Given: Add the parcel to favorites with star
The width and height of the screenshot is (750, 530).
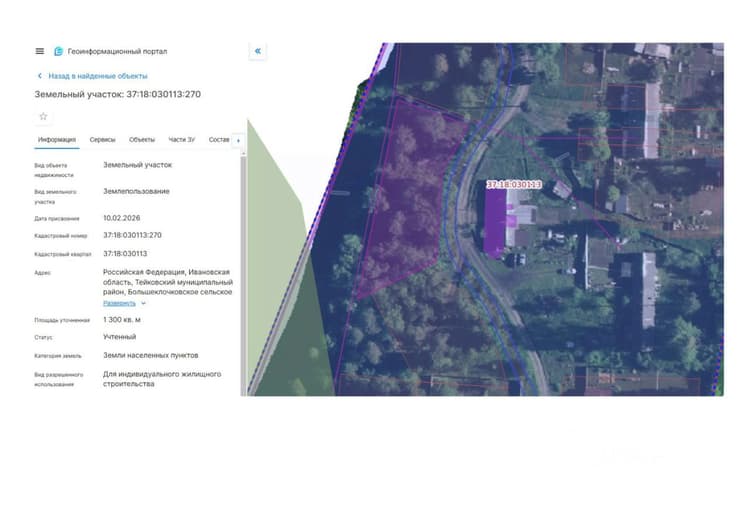Looking at the screenshot, I should pos(44,116).
